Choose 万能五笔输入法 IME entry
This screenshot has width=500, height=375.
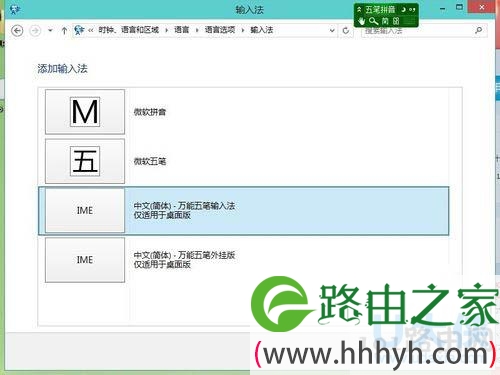[243, 211]
